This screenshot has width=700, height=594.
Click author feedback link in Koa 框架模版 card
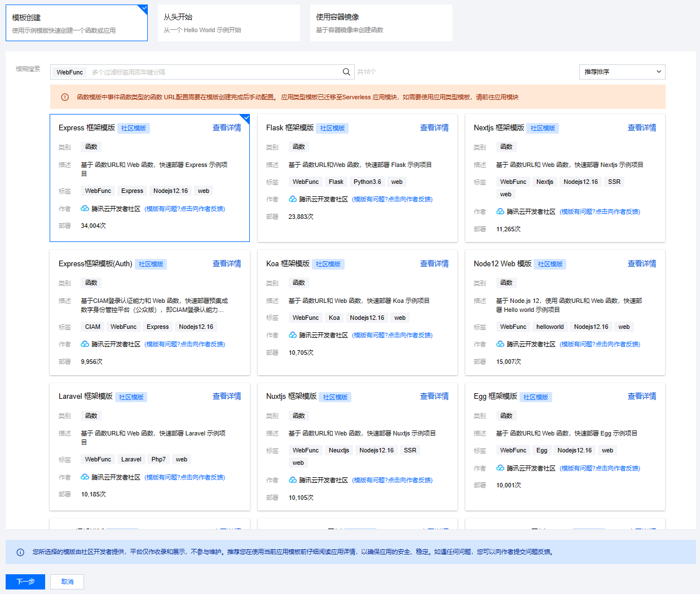click(x=393, y=335)
